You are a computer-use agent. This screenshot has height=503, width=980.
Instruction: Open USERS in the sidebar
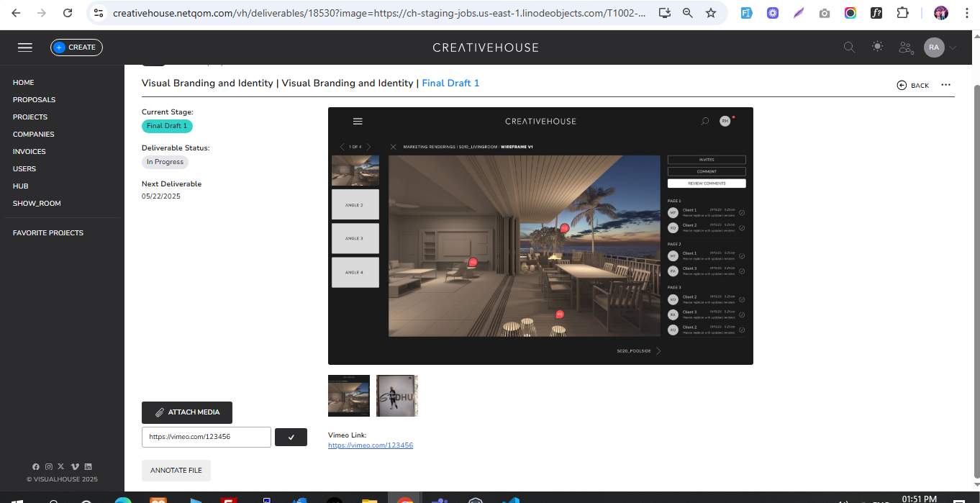[24, 169]
